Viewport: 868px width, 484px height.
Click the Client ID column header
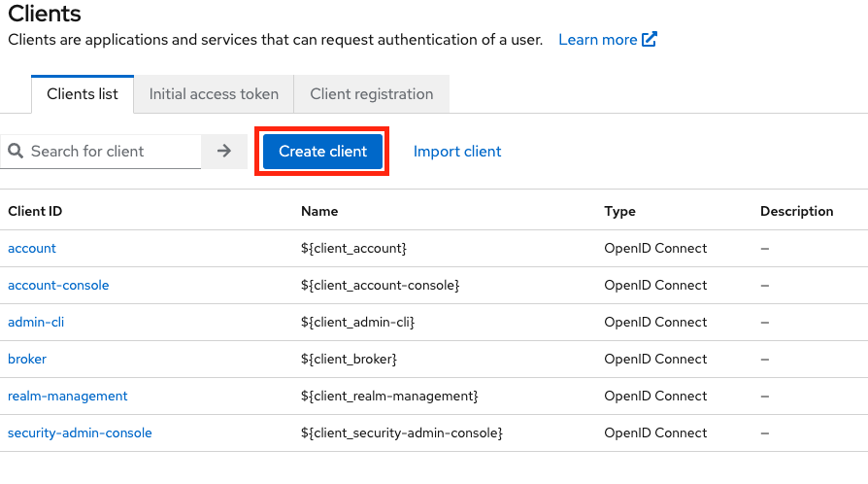[35, 212]
